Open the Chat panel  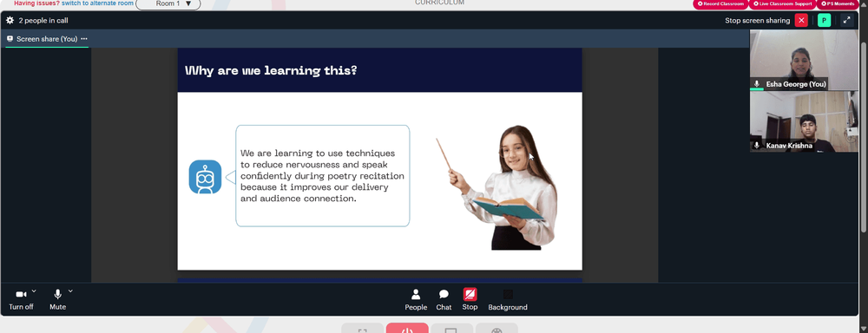pos(444,300)
